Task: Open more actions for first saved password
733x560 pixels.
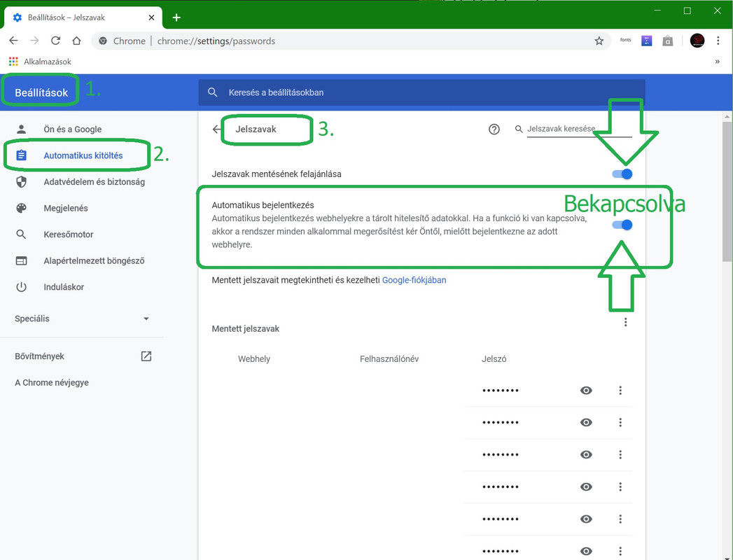Action: point(620,391)
